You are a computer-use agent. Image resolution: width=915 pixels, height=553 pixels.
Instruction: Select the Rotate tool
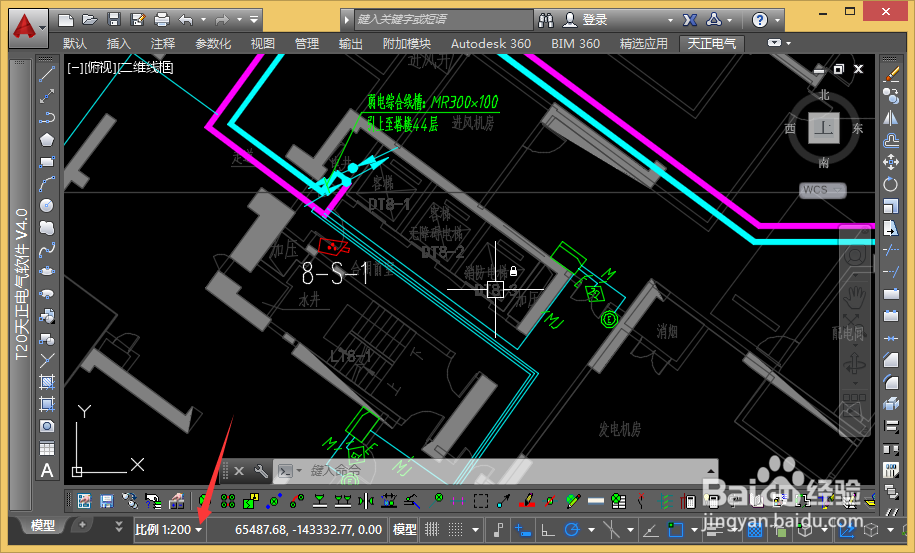click(x=891, y=184)
